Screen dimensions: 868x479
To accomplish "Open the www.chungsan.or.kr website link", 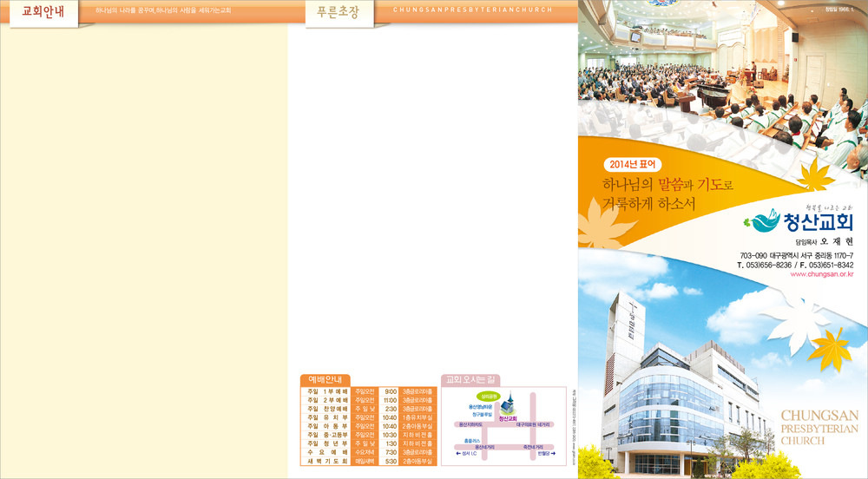I will (821, 274).
